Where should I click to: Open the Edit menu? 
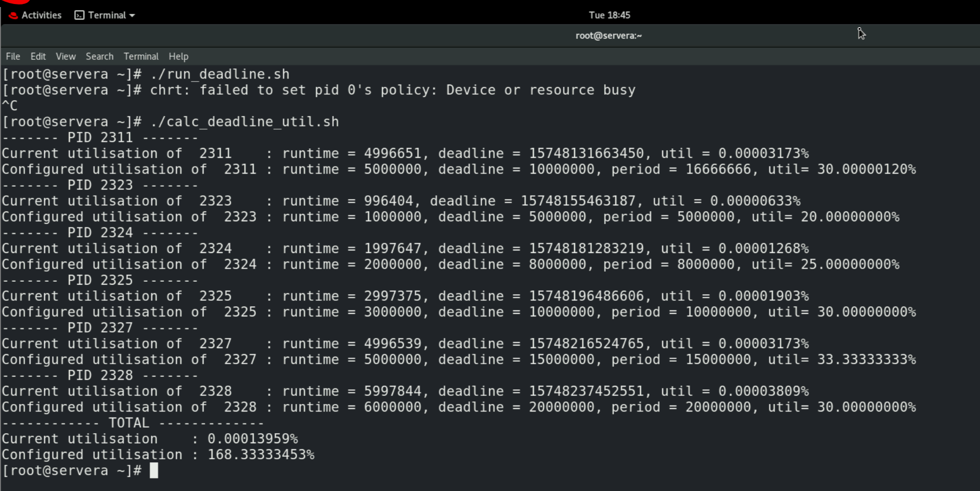(x=38, y=56)
